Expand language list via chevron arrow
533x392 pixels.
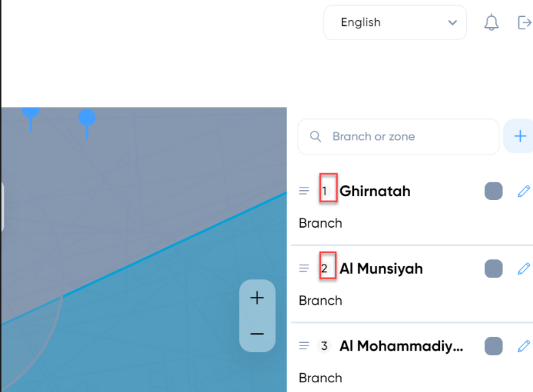pyautogui.click(x=452, y=23)
